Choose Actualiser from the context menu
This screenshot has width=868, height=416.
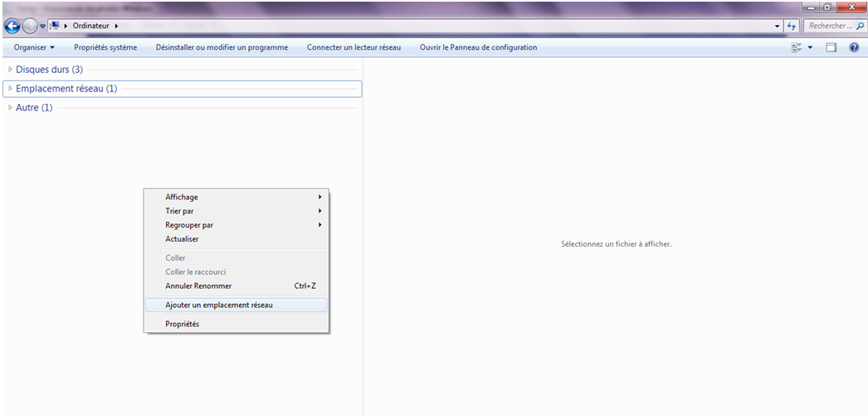(182, 239)
